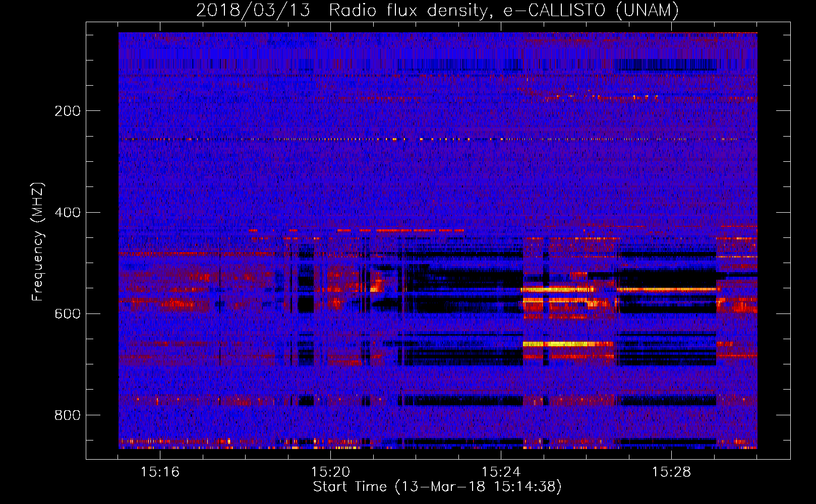
Task: Click the 15:24 time tick label
Action: pyautogui.click(x=501, y=472)
